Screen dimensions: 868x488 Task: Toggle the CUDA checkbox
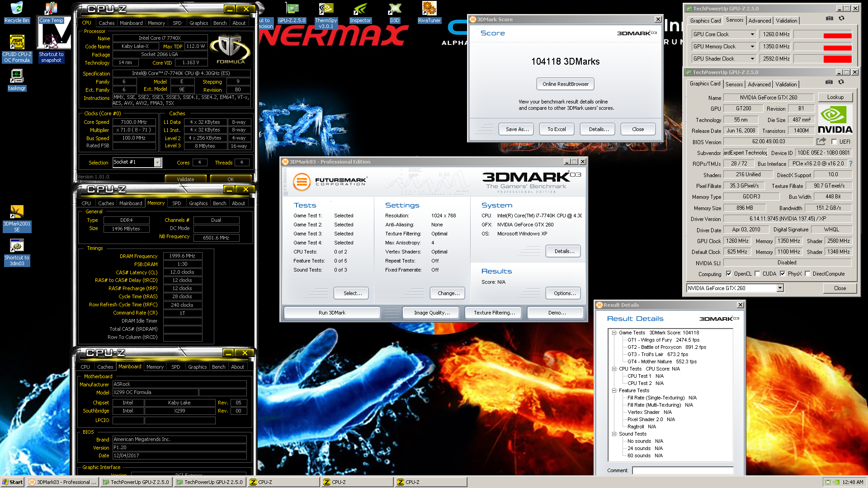tap(757, 274)
